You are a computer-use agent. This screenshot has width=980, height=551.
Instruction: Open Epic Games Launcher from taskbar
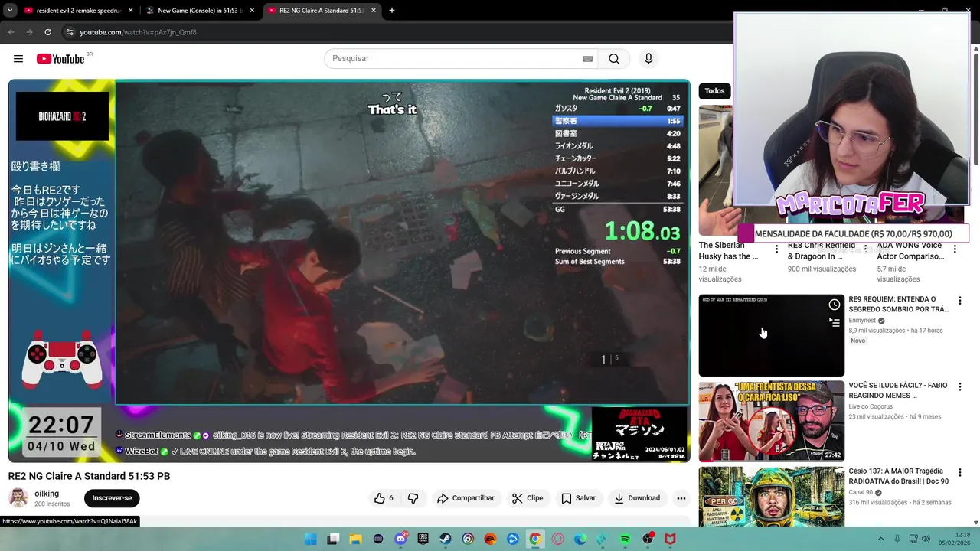point(423,540)
